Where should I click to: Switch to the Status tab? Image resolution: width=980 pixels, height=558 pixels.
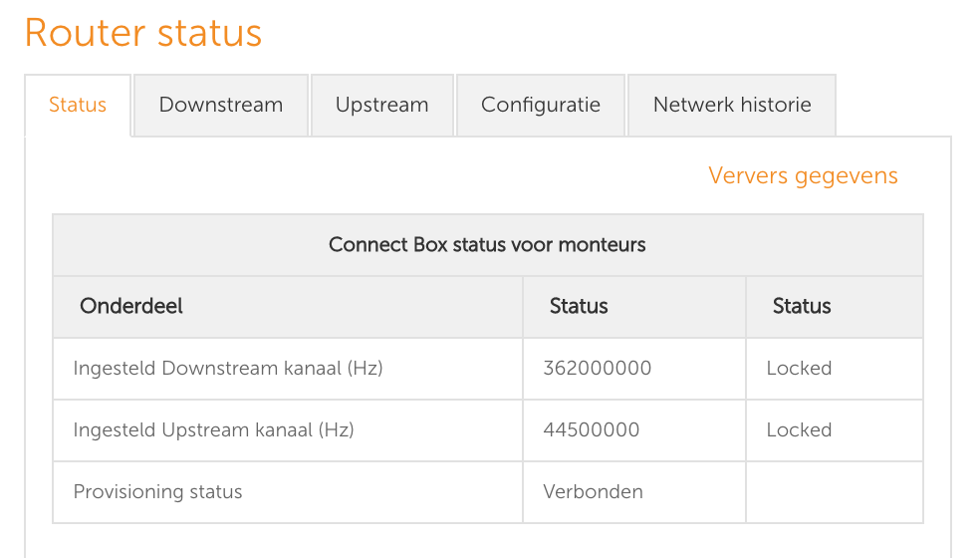78,105
